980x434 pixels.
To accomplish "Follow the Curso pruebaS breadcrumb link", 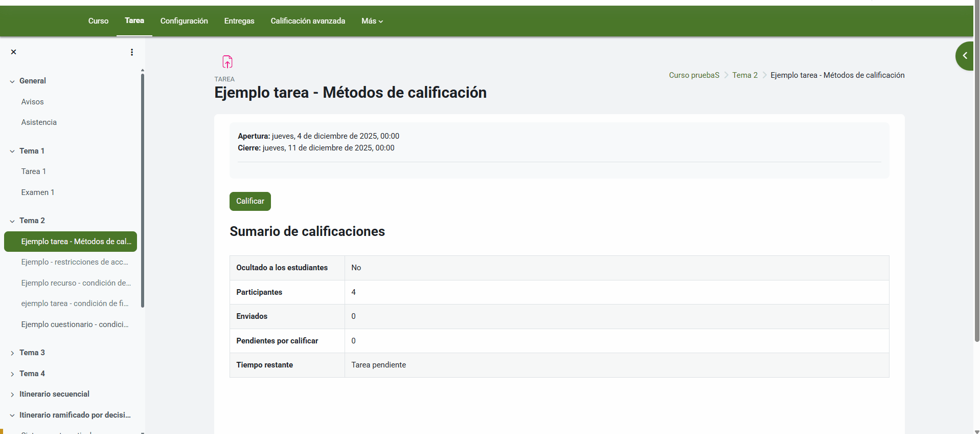I will tap(694, 75).
